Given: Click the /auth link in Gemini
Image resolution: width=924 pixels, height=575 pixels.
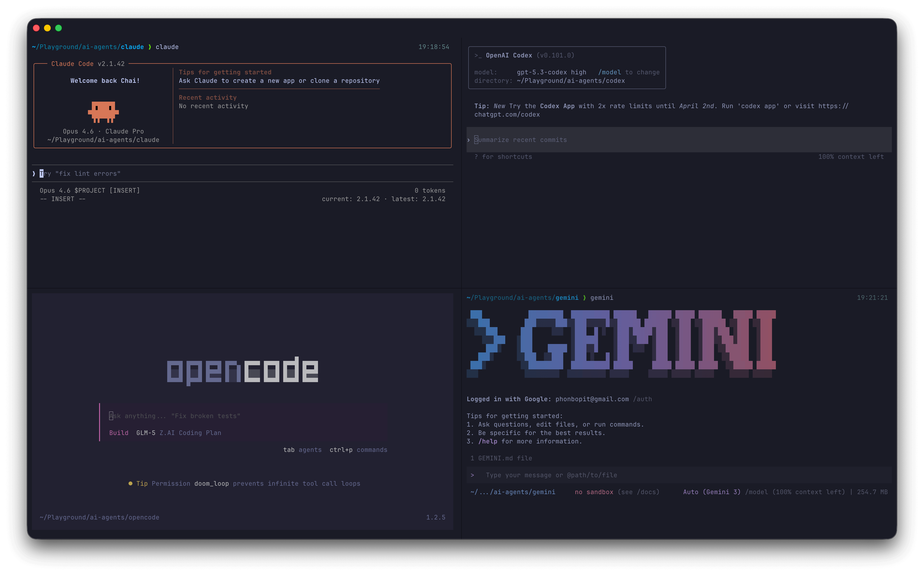Looking at the screenshot, I should click(643, 399).
